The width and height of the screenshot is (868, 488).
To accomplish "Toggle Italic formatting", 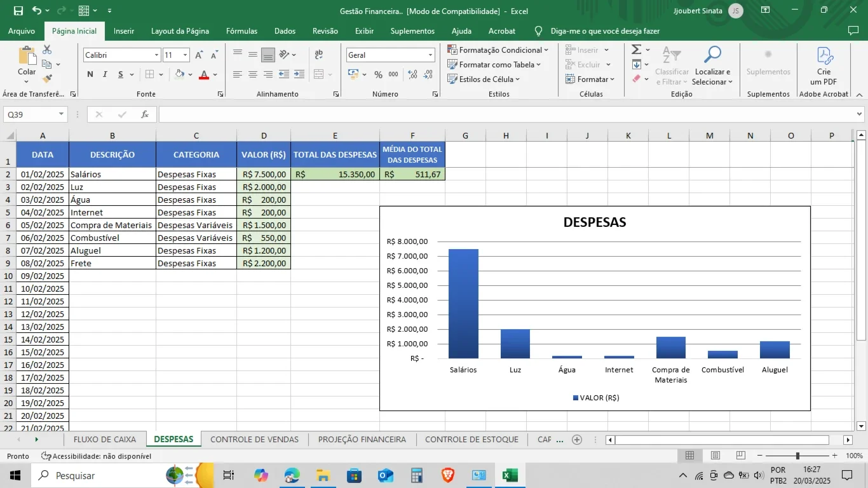I will pos(105,74).
